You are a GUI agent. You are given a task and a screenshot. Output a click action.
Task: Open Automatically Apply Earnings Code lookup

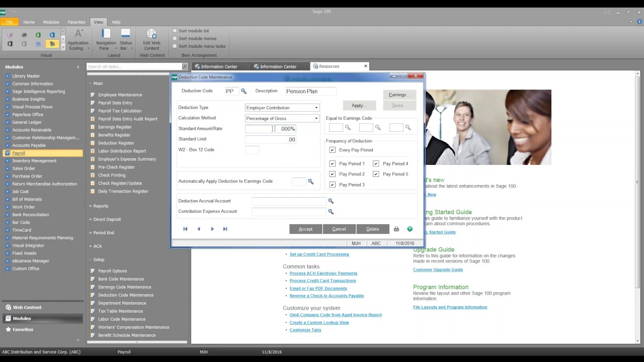click(310, 182)
